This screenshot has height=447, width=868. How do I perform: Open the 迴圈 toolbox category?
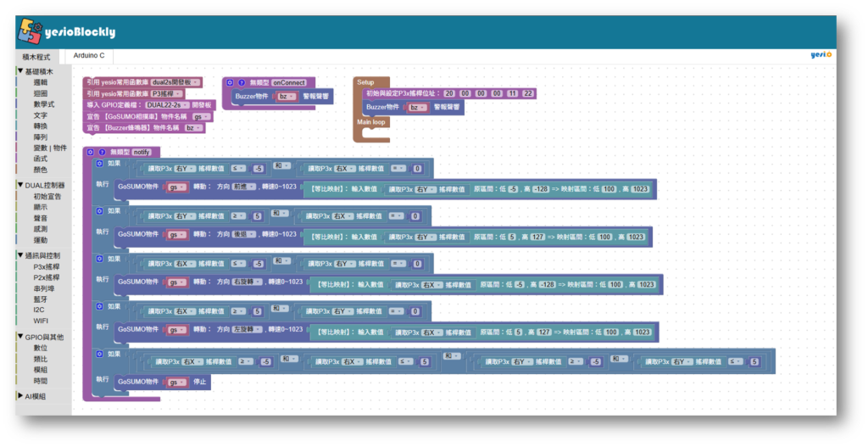(41, 93)
